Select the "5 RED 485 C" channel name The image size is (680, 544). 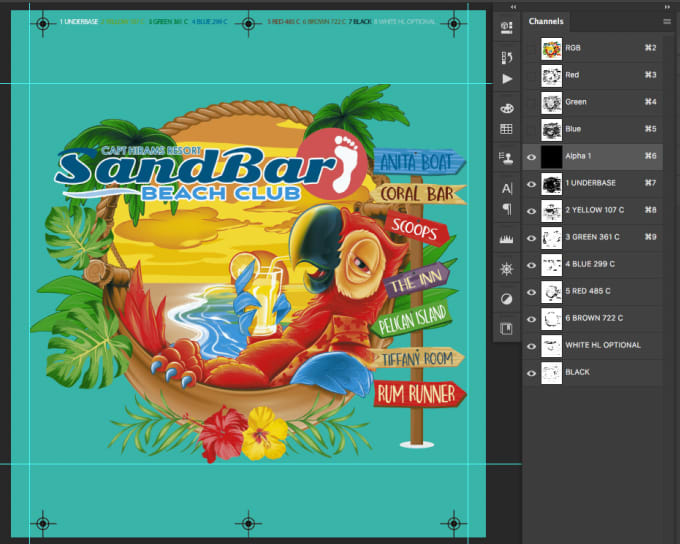click(588, 291)
